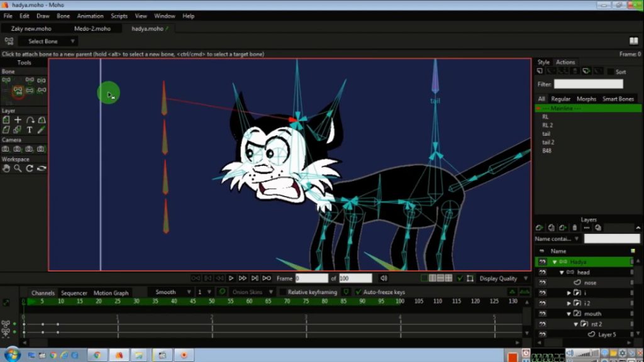
Task: Select the last Camera tool
Action: 42,149
